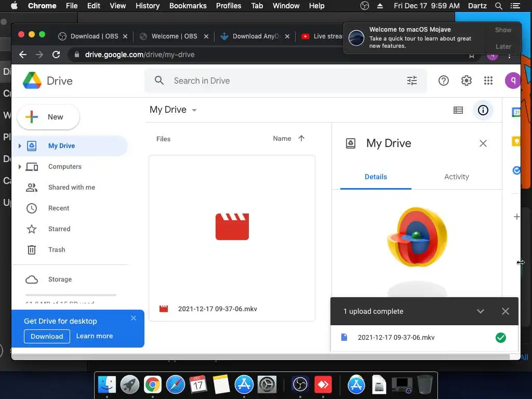The width and height of the screenshot is (532, 399).
Task: Open Drive settings gear
Action: tap(466, 81)
